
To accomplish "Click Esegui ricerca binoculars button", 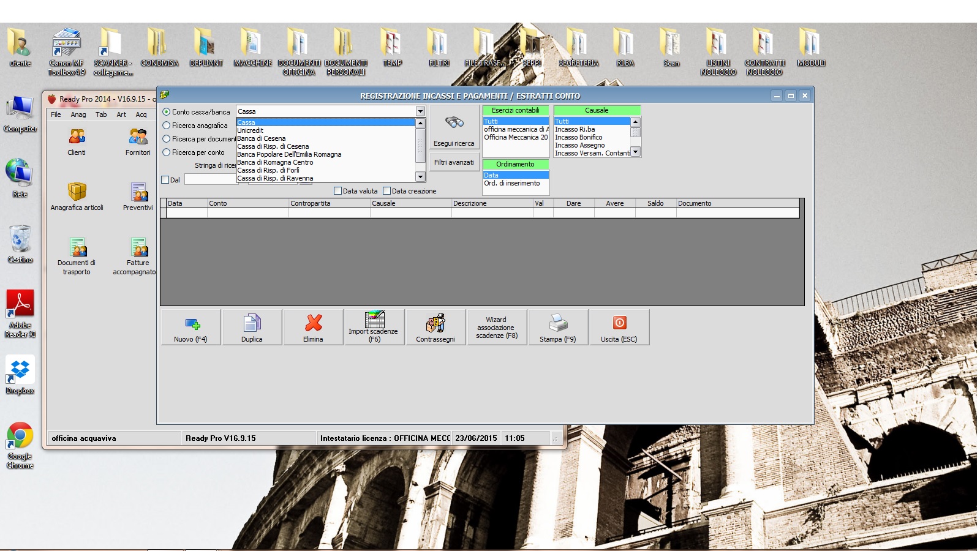I will 454,127.
